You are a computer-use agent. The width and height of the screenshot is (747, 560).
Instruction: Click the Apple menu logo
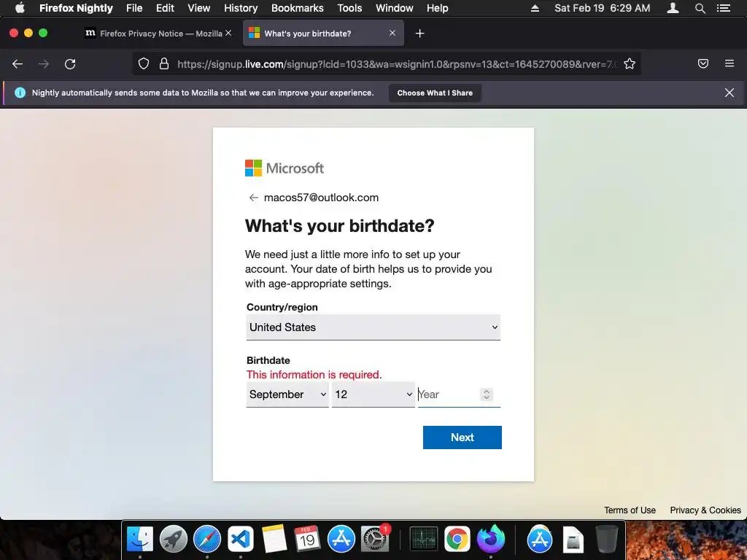[x=20, y=8]
